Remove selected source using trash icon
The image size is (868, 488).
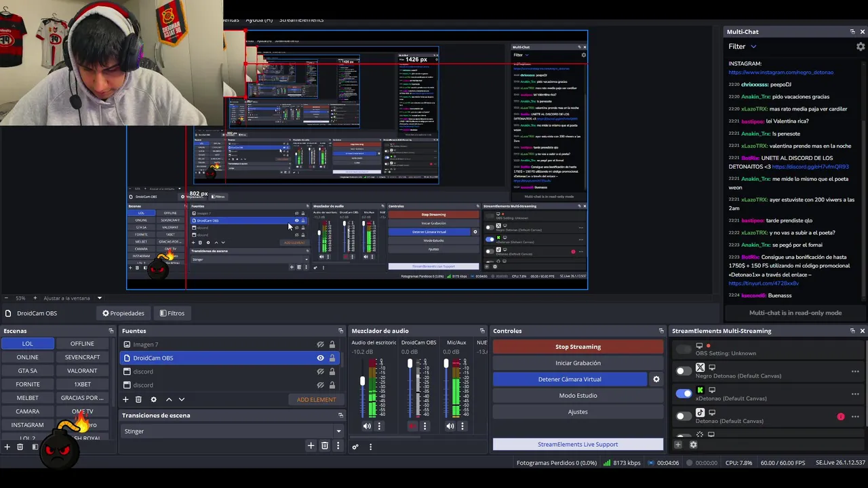coord(138,400)
